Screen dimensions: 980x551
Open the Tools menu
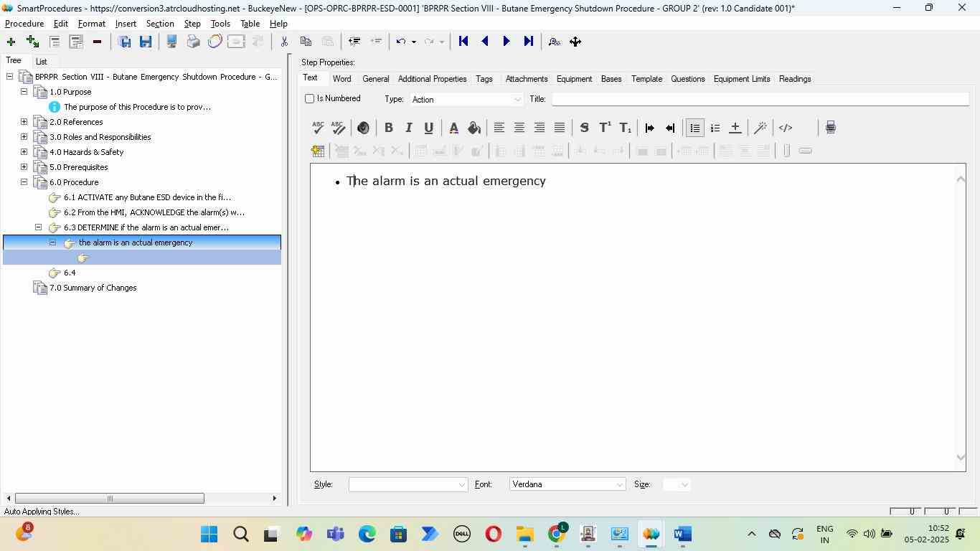220,24
